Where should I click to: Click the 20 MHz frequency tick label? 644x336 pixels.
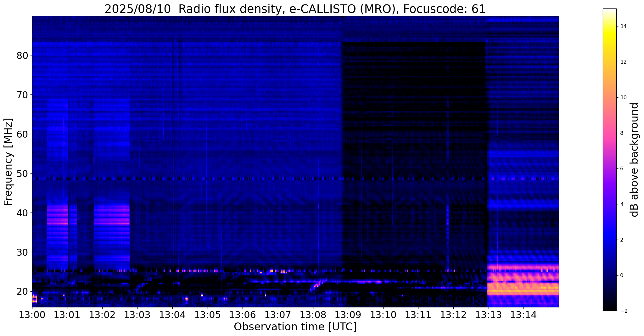[22, 291]
